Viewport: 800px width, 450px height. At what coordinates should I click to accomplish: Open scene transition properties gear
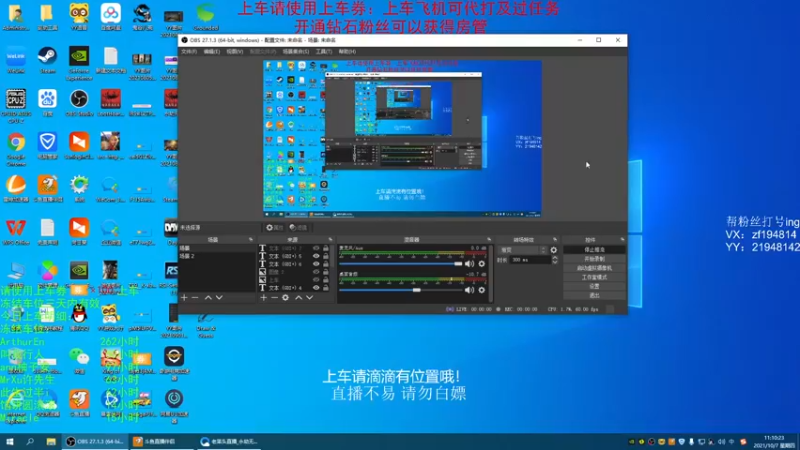554,250
